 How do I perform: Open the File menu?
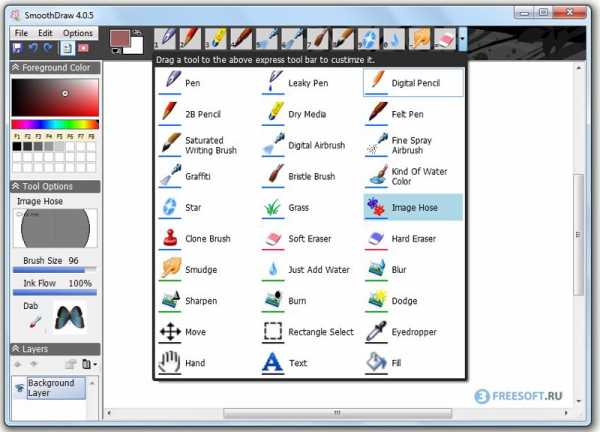coord(21,33)
